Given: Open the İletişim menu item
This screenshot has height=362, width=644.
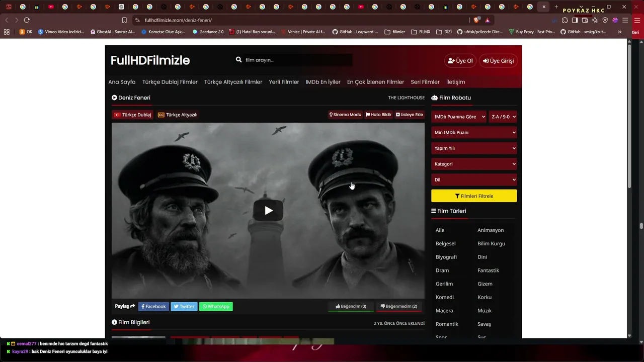Looking at the screenshot, I should 455,82.
